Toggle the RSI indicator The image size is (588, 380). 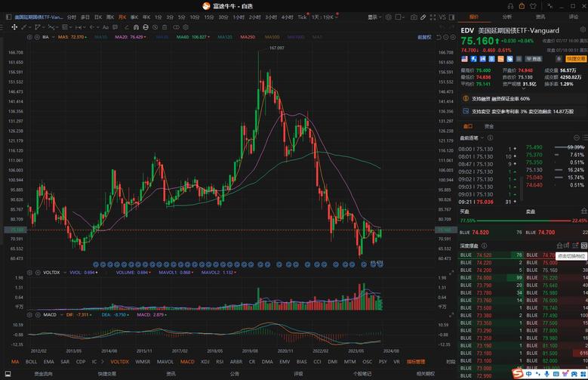pyautogui.click(x=220, y=362)
